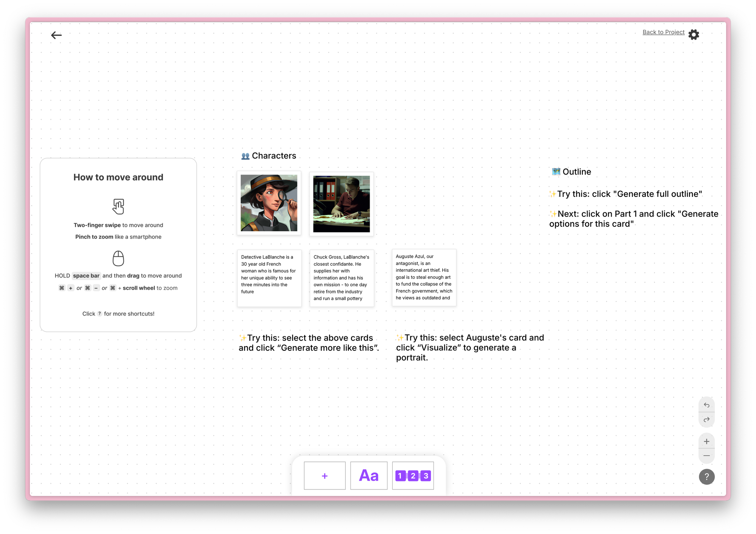Open help with the question mark button
This screenshot has height=534, width=756.
coord(706,477)
